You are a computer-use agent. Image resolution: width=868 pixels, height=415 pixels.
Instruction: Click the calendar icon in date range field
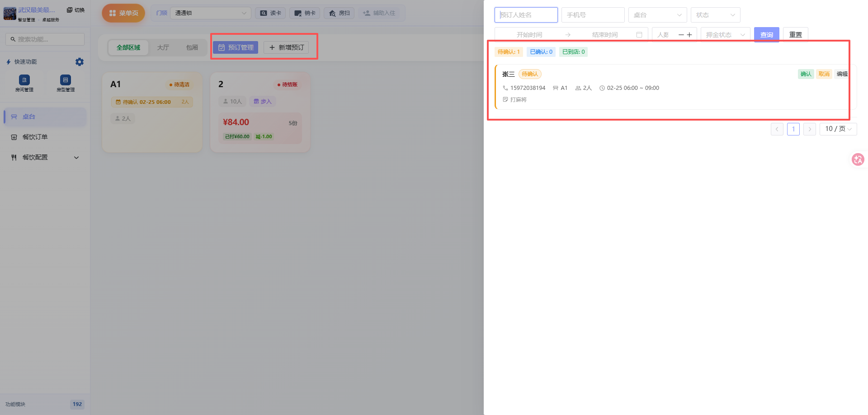click(x=639, y=35)
